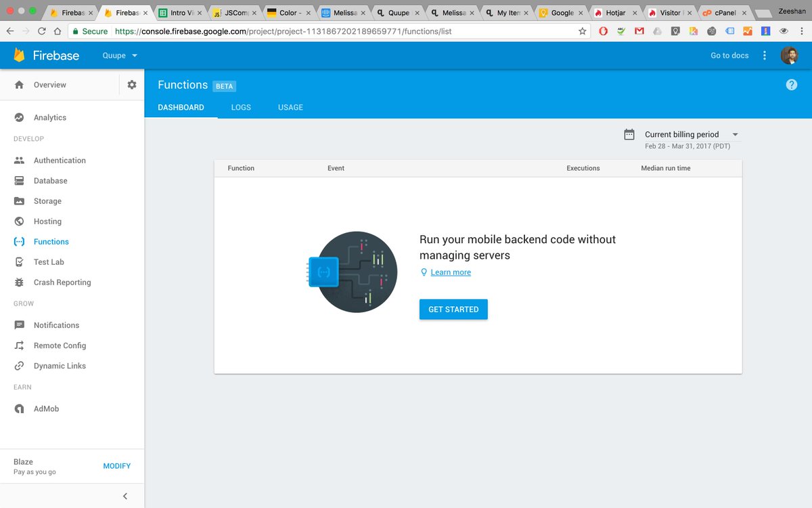Click the user account avatar
The image size is (812, 508).
tap(789, 56)
